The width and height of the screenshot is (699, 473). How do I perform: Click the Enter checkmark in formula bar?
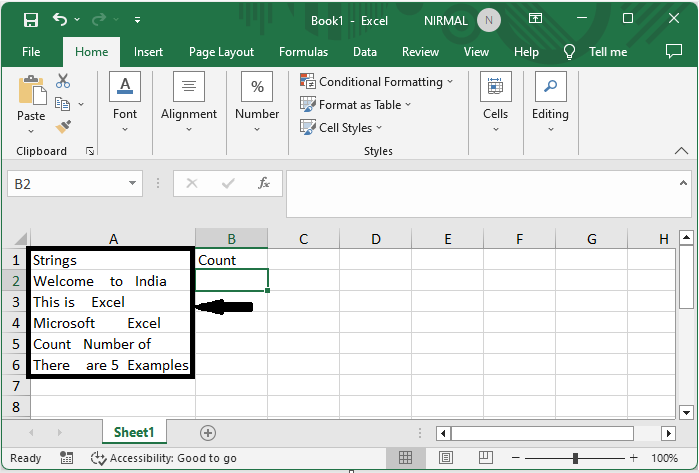click(228, 183)
